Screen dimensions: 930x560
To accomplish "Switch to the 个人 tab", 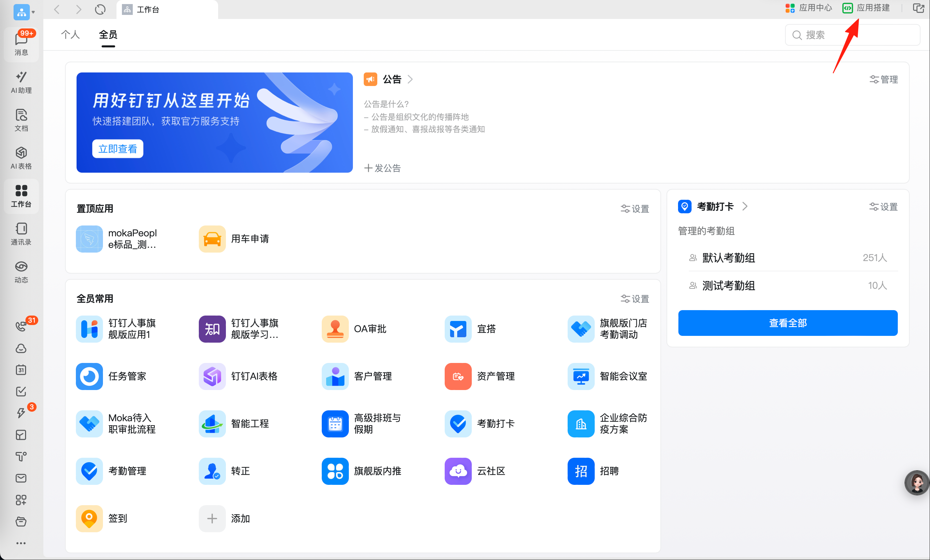I will click(x=70, y=34).
